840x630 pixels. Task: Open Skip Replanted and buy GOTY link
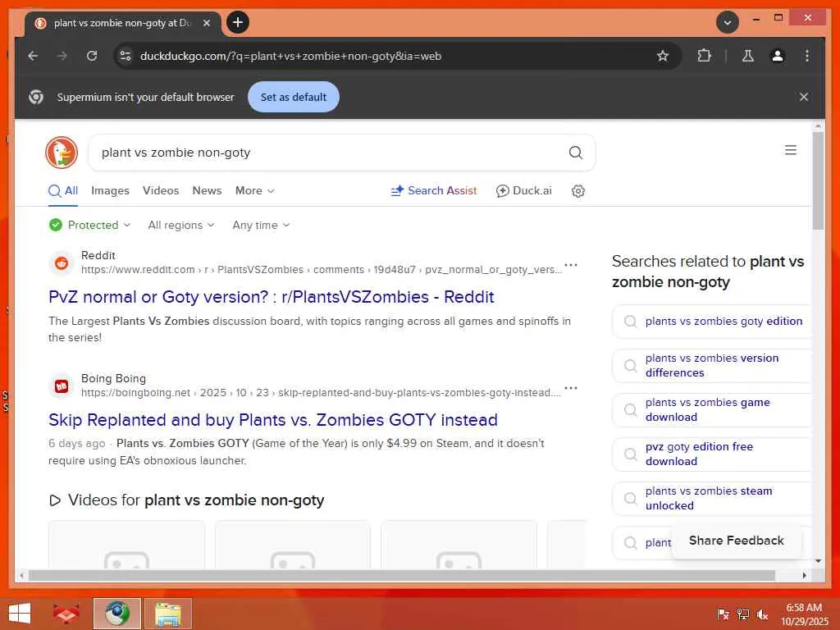click(273, 420)
